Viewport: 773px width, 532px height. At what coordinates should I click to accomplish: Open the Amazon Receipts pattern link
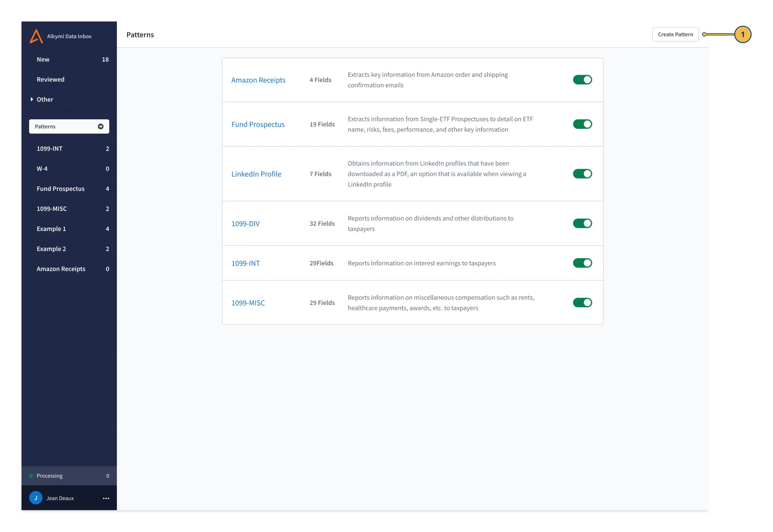tap(258, 80)
